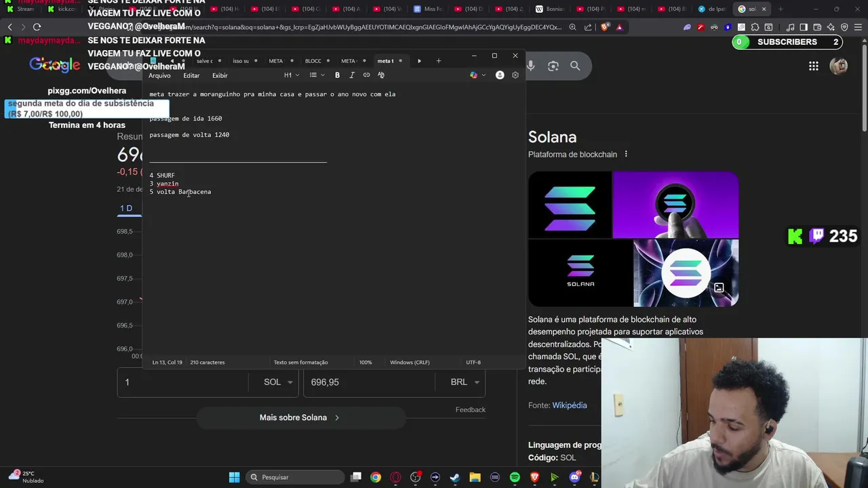Click the SOL amount field showing 1
This screenshot has width=868, height=488.
coord(183,382)
